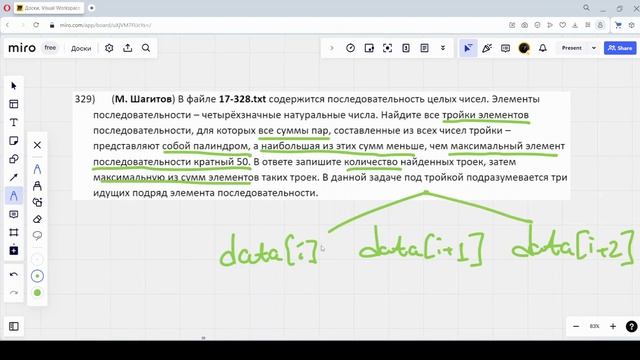Image resolution: width=640 pixels, height=360 pixels.
Task: Select the lasso tool in the pen panel
Action: coord(37,236)
